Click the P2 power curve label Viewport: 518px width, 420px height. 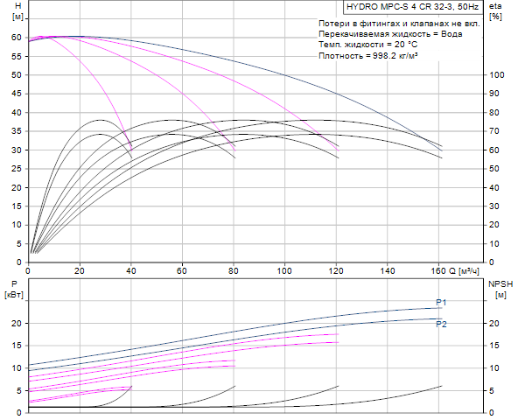(441, 324)
